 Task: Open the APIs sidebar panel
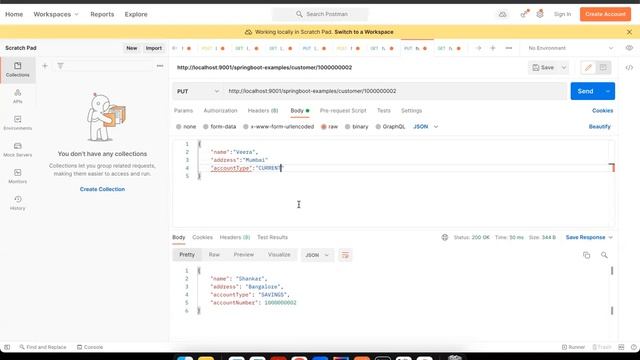pos(18,96)
